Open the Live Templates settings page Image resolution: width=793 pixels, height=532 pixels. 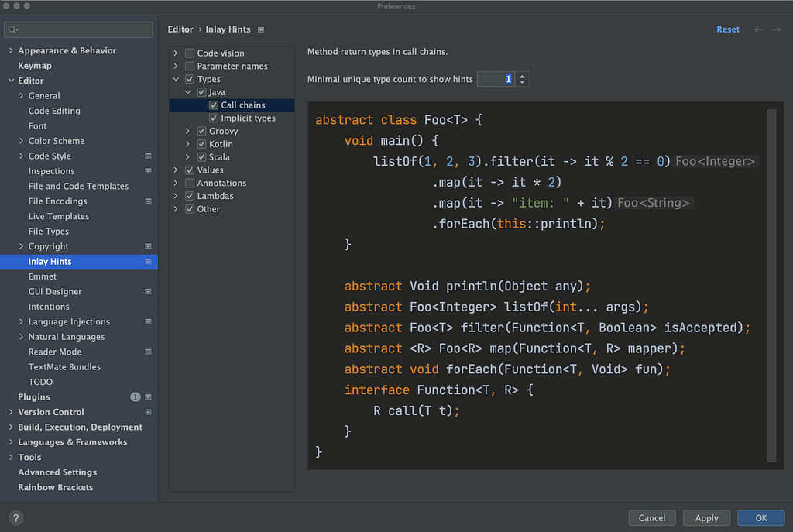coord(59,217)
